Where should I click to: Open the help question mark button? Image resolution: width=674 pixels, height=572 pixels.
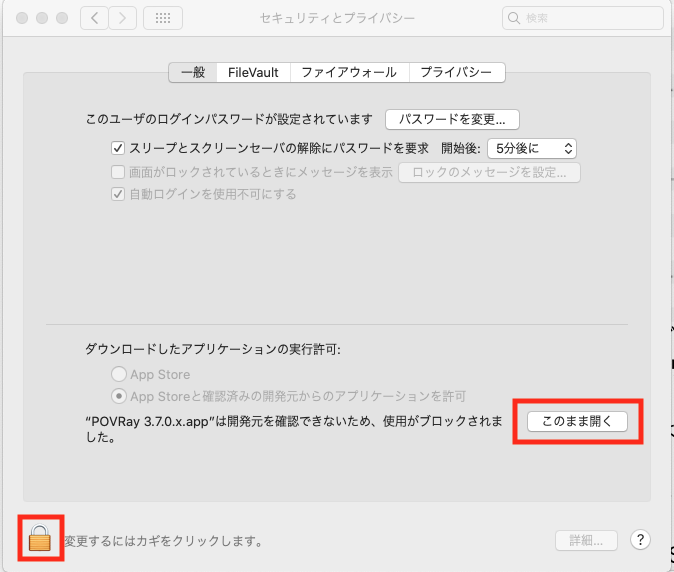[641, 540]
